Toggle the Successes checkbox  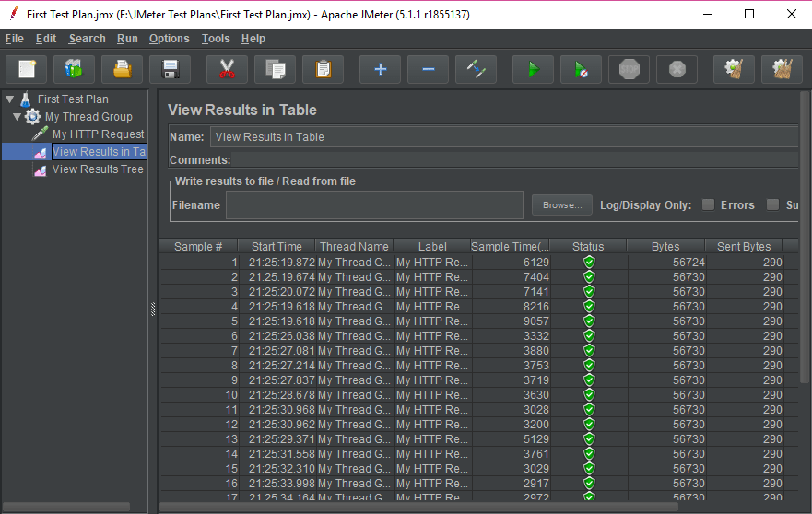pyautogui.click(x=772, y=204)
